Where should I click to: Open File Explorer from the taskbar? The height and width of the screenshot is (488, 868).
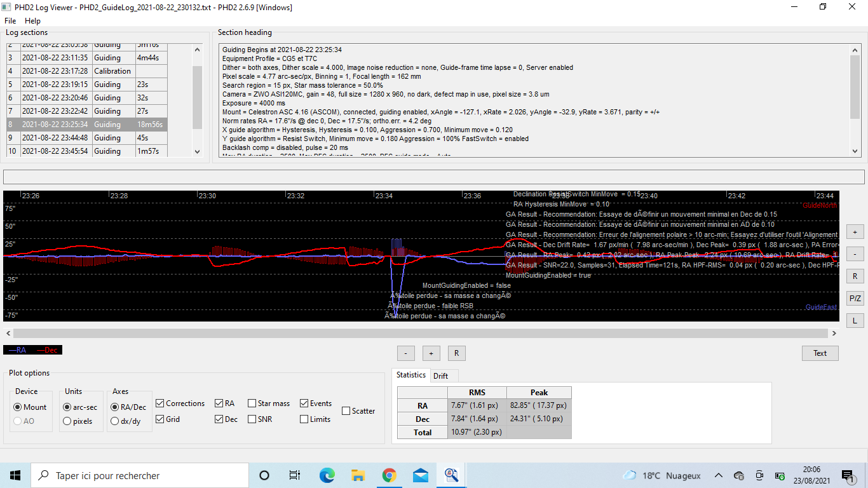(x=358, y=475)
